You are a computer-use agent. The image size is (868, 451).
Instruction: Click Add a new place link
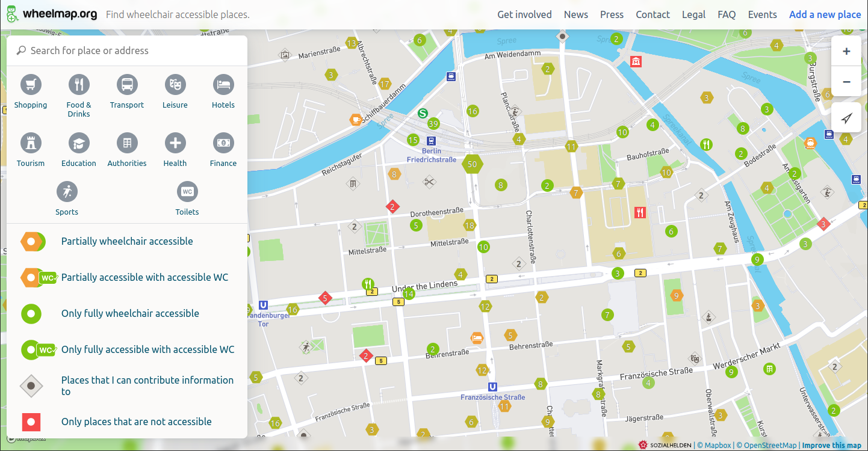pyautogui.click(x=825, y=14)
